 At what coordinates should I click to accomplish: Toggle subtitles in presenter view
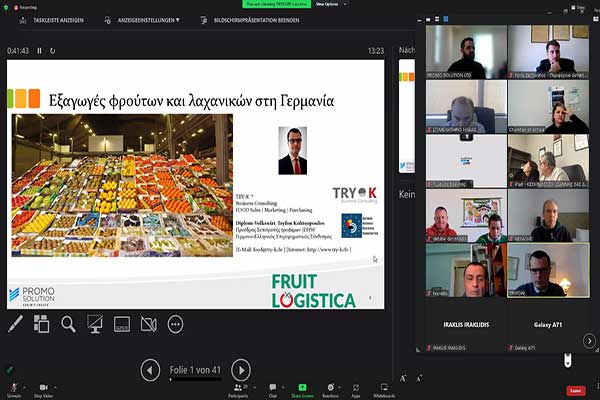point(122,324)
